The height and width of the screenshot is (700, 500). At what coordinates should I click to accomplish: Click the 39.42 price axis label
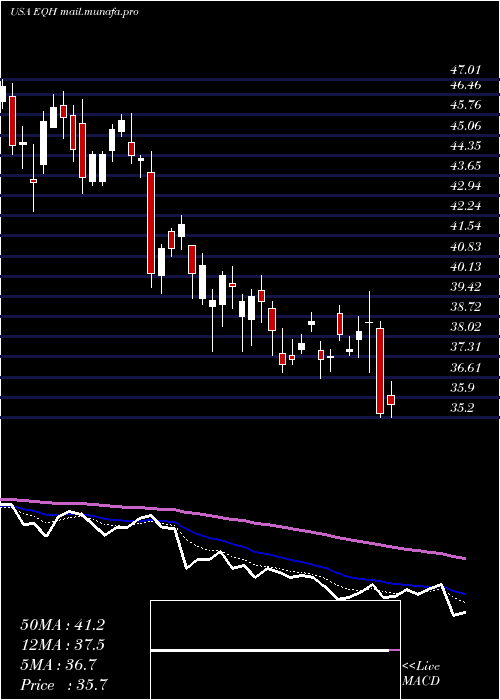465,287
